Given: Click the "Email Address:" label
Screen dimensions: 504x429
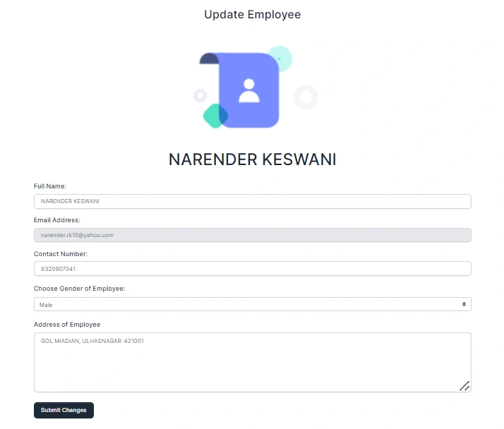Looking at the screenshot, I should 57,220.
